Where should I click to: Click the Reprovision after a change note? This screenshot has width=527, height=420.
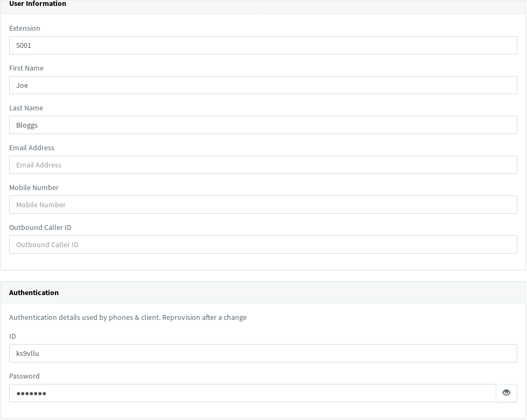[204, 317]
